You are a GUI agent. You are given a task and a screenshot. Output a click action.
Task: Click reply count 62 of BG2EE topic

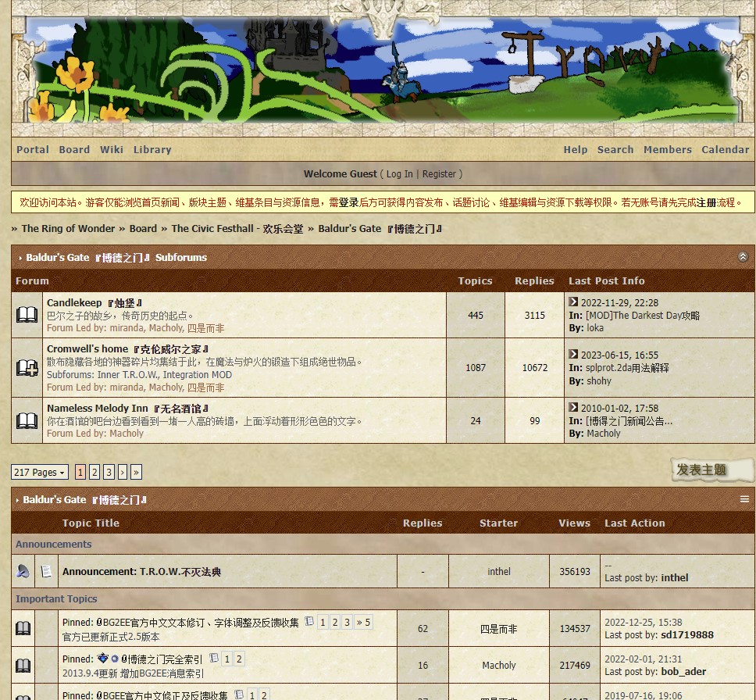pos(423,629)
